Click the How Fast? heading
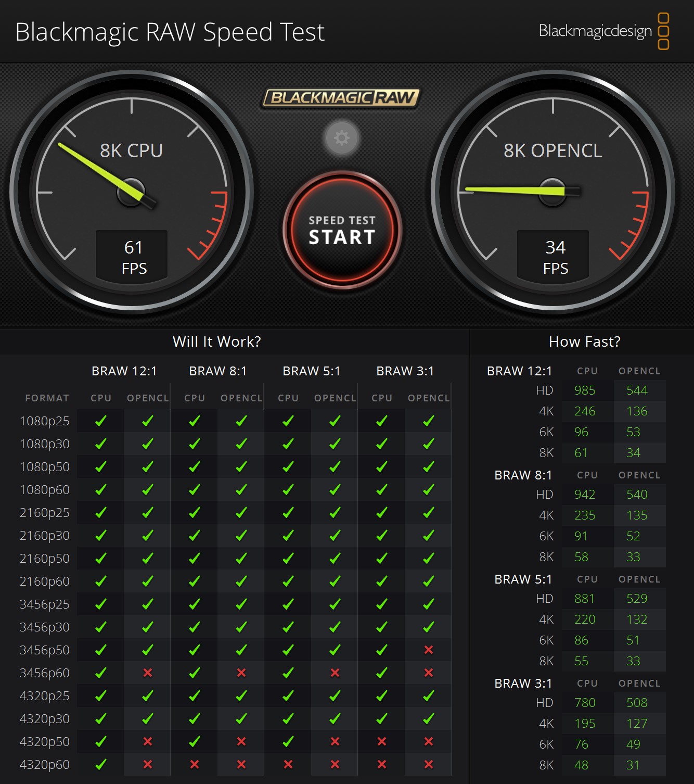 [584, 342]
